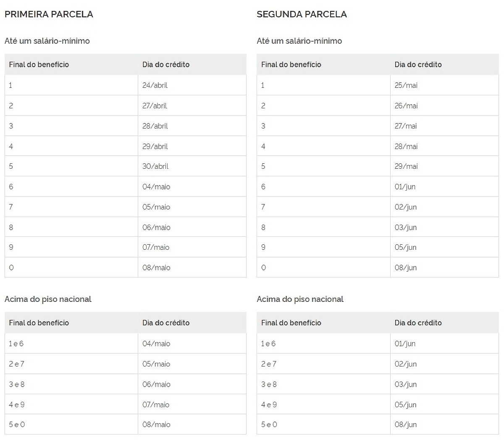
Task: Select the 28/abril date cell
Action: (155, 126)
